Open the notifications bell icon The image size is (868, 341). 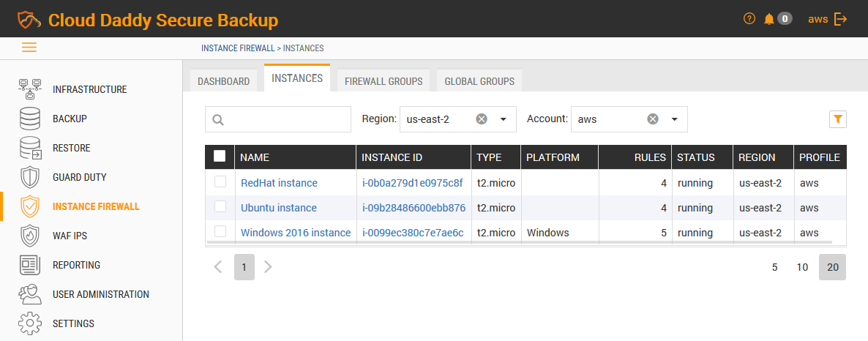(x=768, y=19)
